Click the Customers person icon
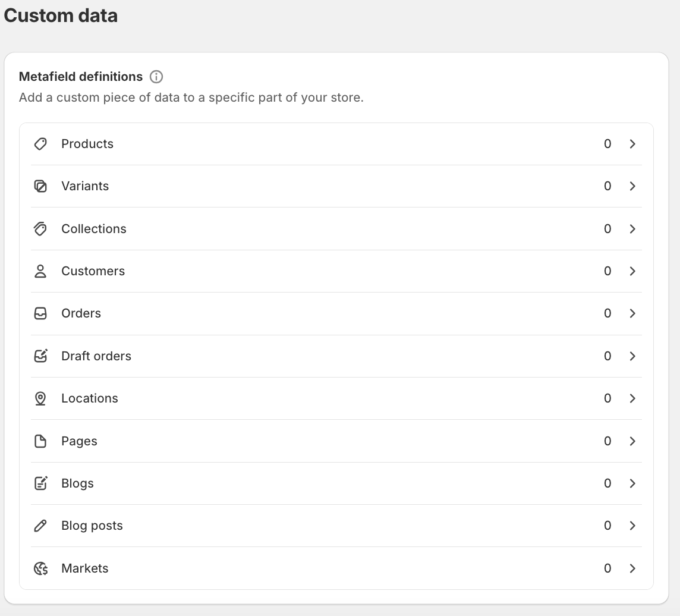The image size is (680, 616). point(40,271)
